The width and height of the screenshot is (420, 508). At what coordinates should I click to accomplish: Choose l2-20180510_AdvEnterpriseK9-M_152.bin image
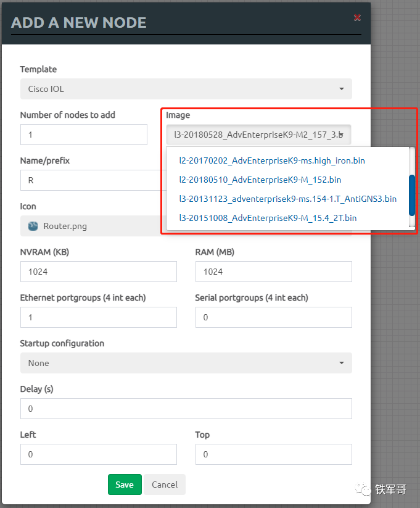[260, 180]
